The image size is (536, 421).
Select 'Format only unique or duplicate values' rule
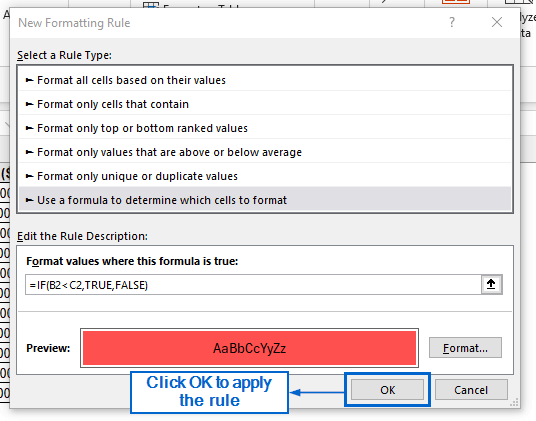point(265,176)
